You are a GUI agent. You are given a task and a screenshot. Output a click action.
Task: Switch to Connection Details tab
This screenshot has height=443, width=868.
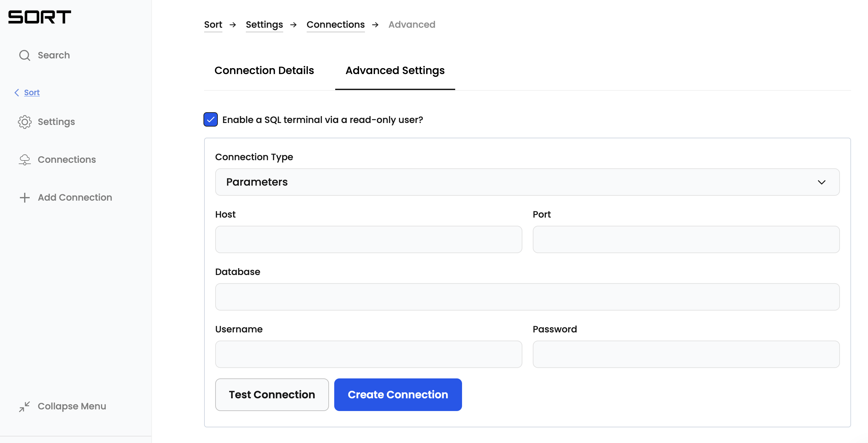click(264, 71)
